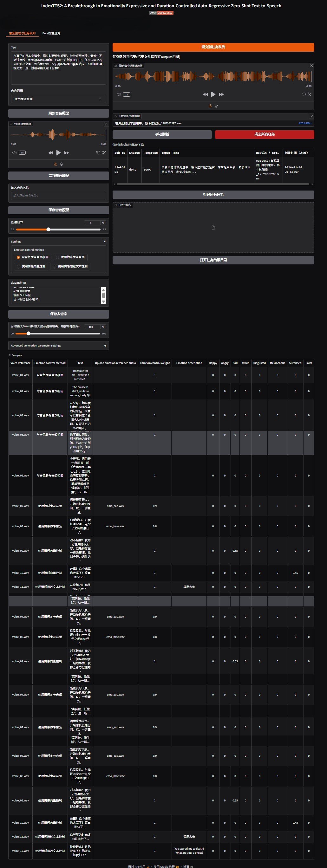Fast-forward the result audio player
The image size is (327, 868).
pos(221,94)
